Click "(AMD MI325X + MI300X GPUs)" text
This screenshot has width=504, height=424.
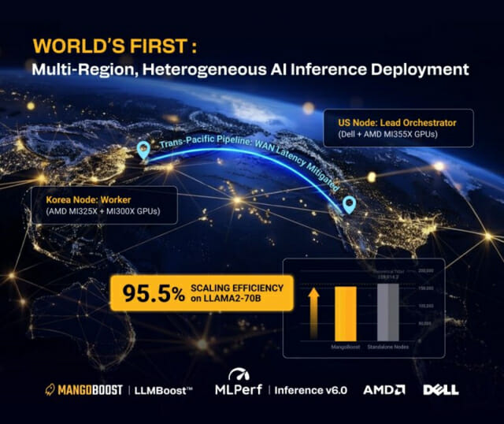click(x=103, y=211)
